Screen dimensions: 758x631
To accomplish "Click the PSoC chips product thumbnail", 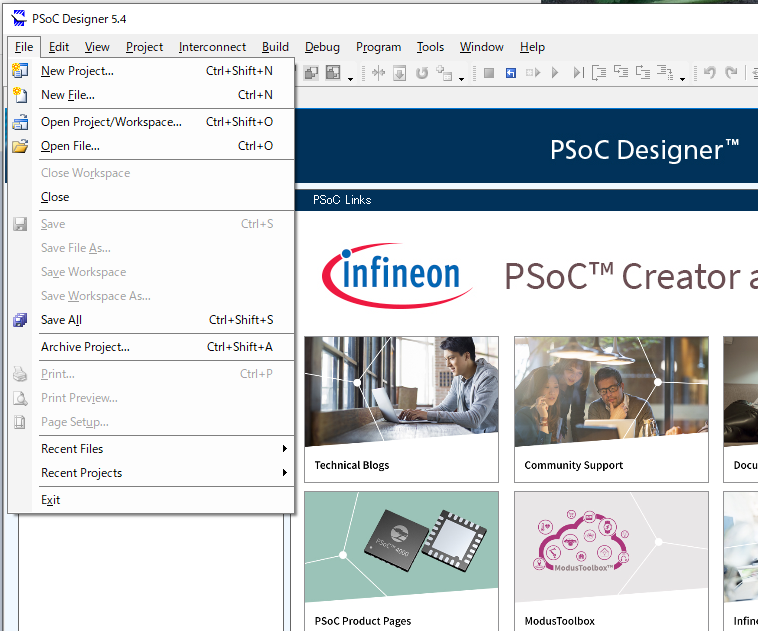I will (x=401, y=547).
